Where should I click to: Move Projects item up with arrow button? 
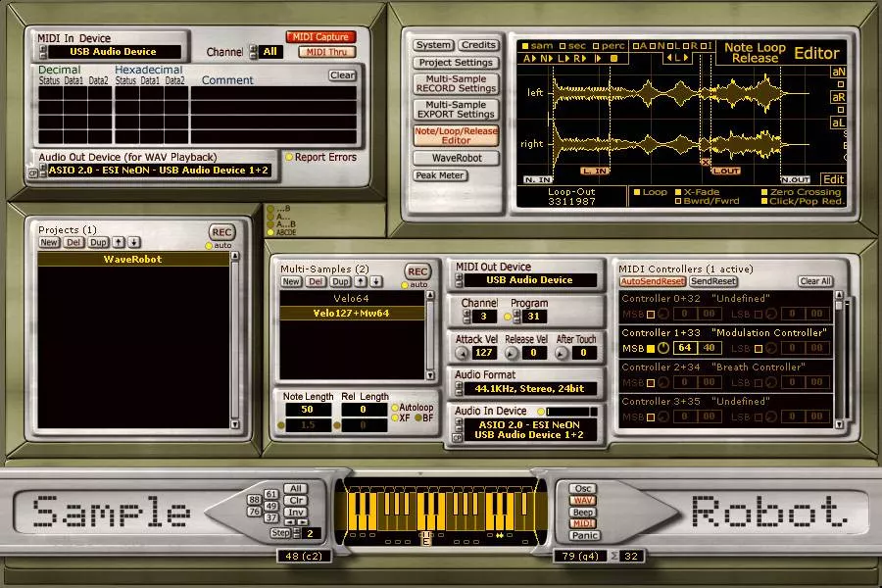[x=119, y=242]
